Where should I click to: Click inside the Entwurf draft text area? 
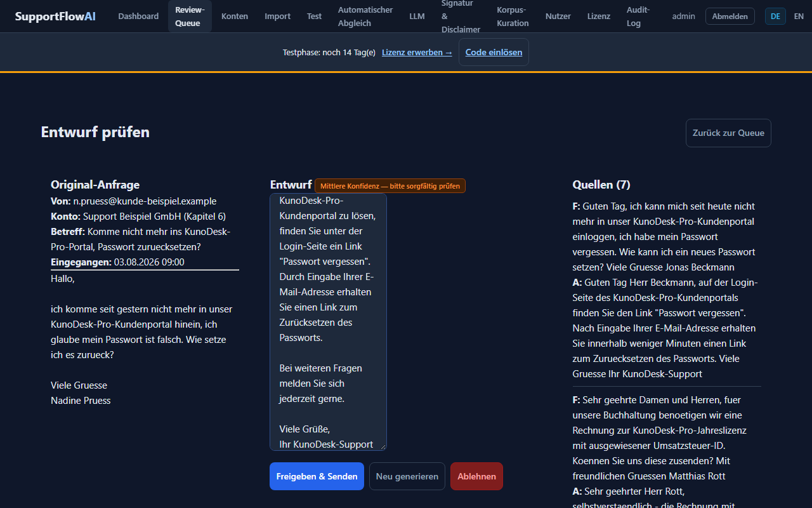[x=328, y=322]
